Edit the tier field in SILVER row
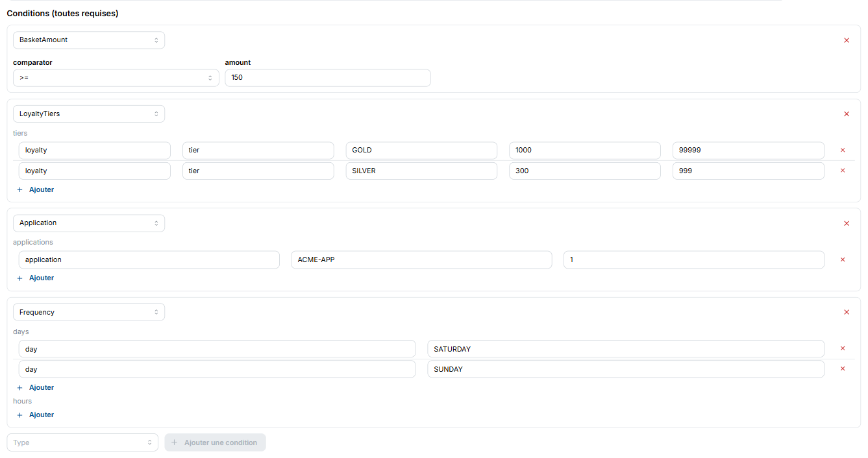The height and width of the screenshot is (458, 868). click(258, 171)
